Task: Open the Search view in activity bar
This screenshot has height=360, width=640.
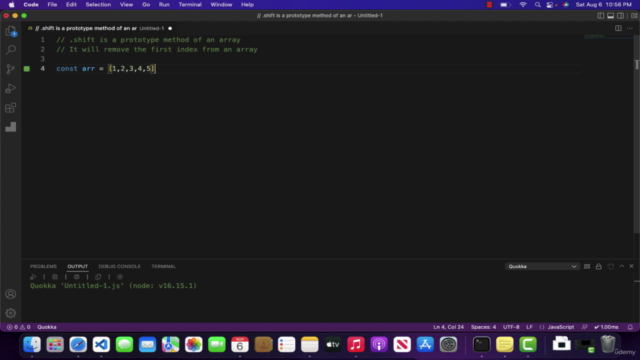Action: [11, 50]
